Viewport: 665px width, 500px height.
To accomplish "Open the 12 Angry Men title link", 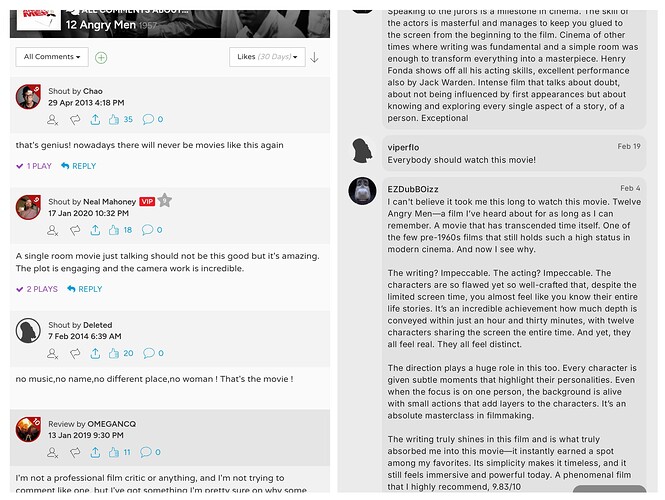I will pyautogui.click(x=101, y=25).
